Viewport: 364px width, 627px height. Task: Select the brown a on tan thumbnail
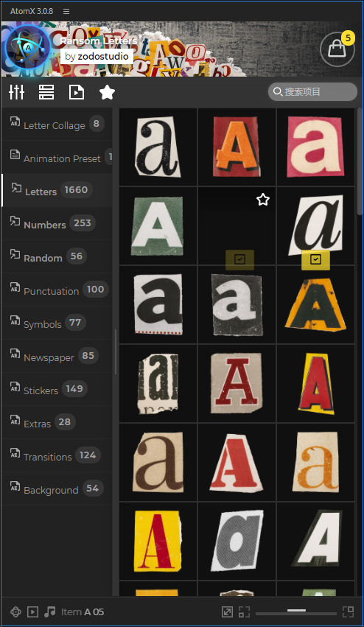coord(158,462)
